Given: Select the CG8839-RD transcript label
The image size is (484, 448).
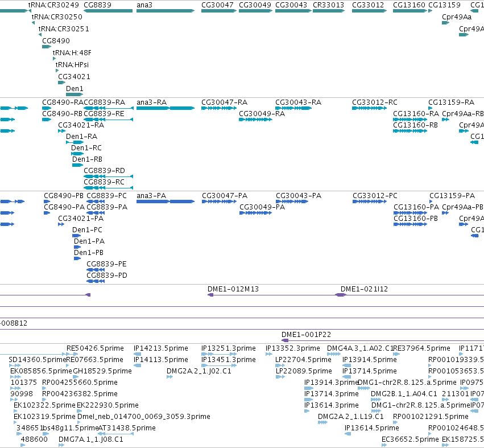Looking at the screenshot, I should (104, 171).
